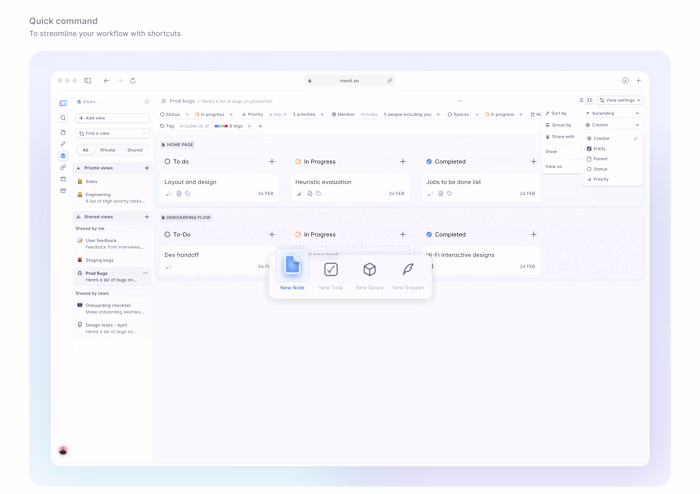This screenshot has height=494, width=700.
Task: Add a new shared view with plus
Action: [147, 217]
